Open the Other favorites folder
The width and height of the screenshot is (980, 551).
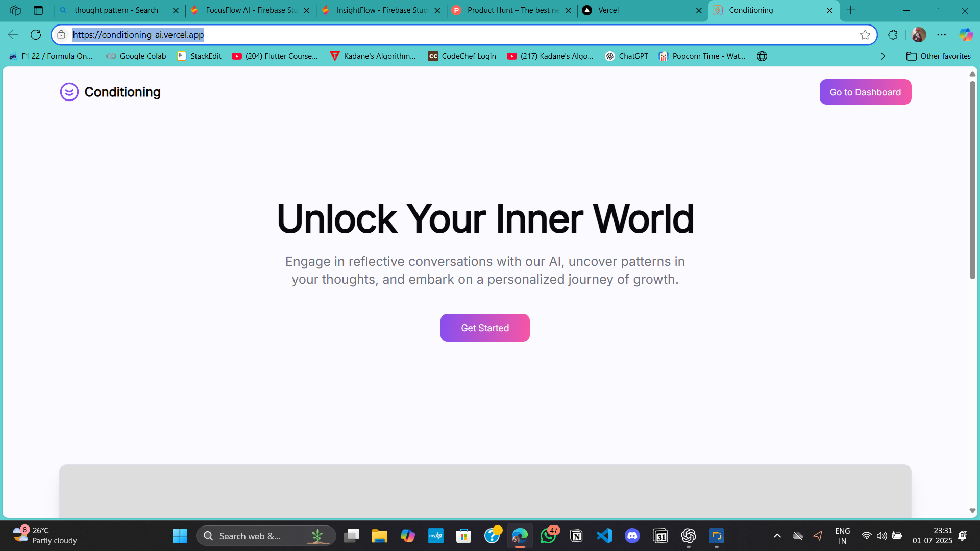[x=938, y=56]
